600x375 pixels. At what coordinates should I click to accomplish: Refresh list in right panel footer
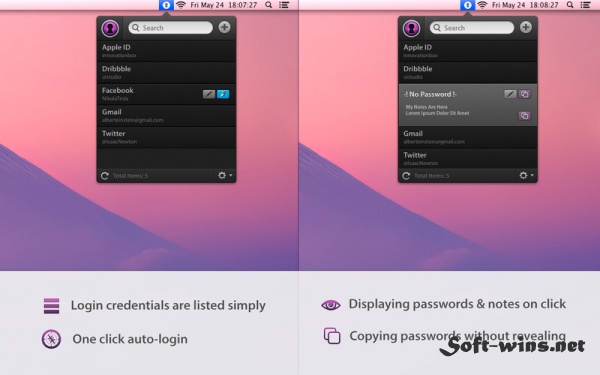(406, 176)
